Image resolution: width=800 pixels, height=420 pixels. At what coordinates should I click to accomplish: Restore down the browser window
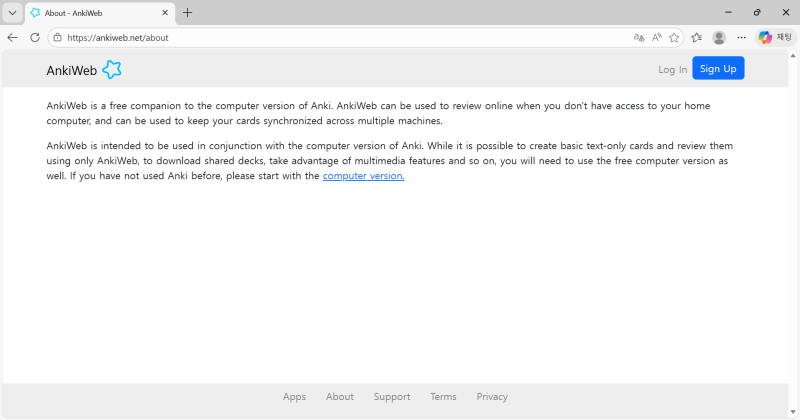click(757, 12)
